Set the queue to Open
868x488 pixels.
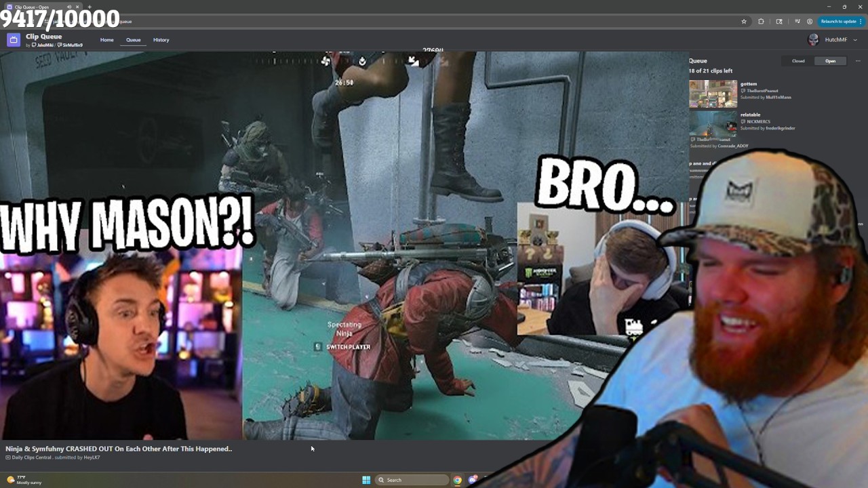click(830, 61)
